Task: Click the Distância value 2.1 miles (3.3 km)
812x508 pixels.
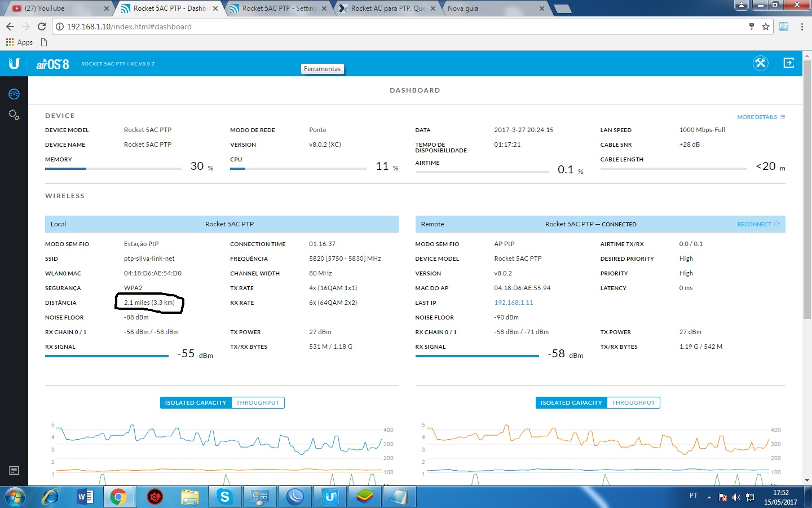Action: coord(149,303)
